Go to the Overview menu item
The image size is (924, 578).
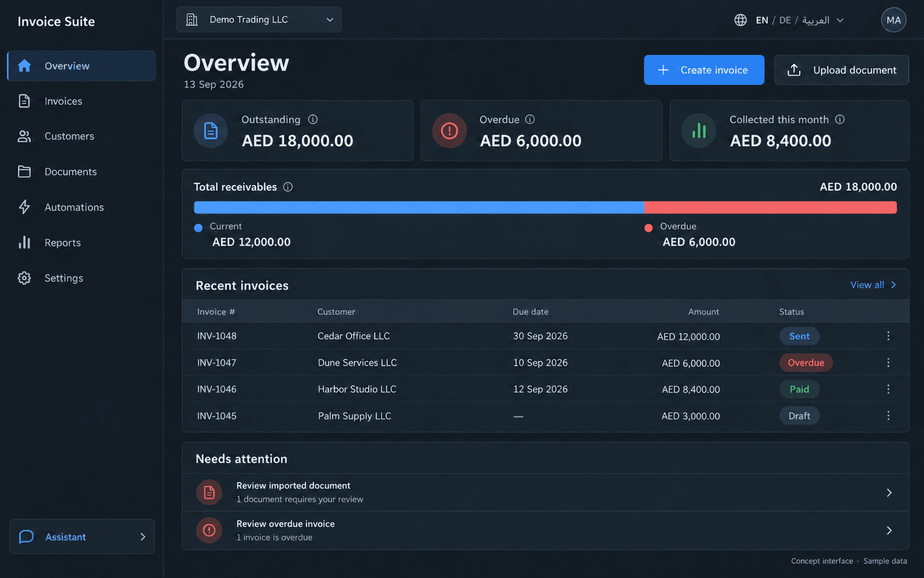(x=82, y=66)
